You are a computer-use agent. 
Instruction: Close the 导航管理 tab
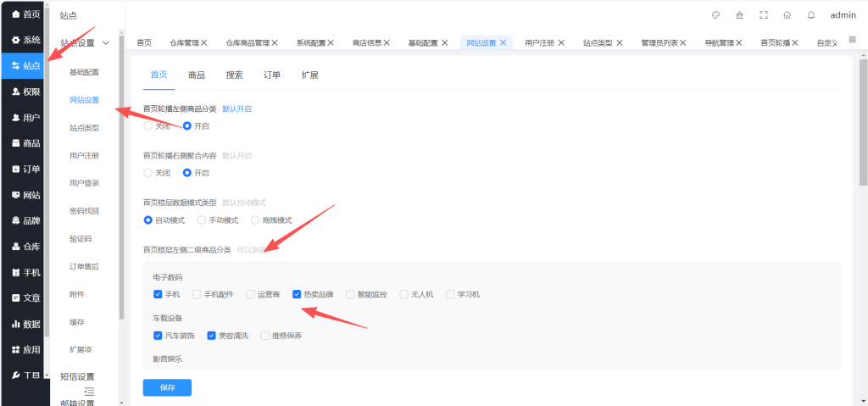point(738,42)
